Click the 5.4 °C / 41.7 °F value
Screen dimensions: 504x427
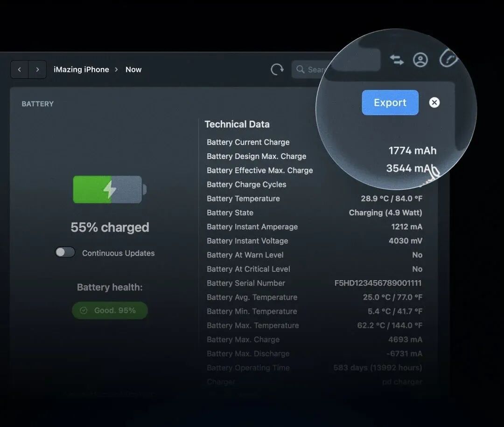pyautogui.click(x=395, y=311)
